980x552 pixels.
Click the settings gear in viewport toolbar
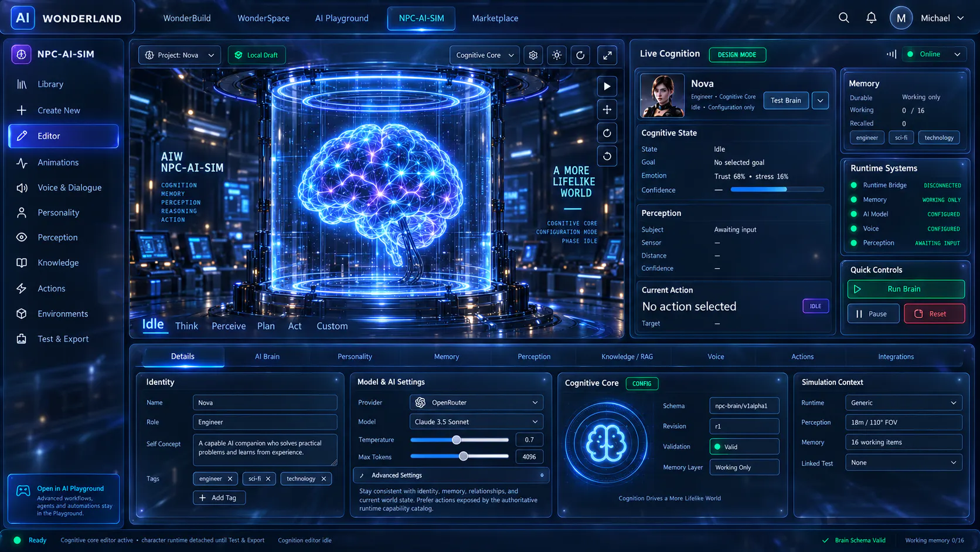pos(533,55)
